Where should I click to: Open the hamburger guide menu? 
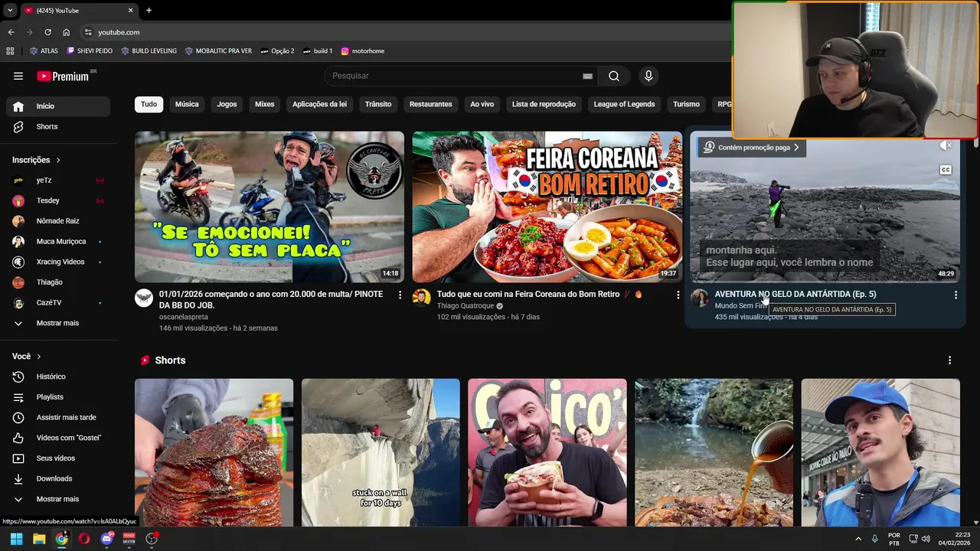[18, 76]
